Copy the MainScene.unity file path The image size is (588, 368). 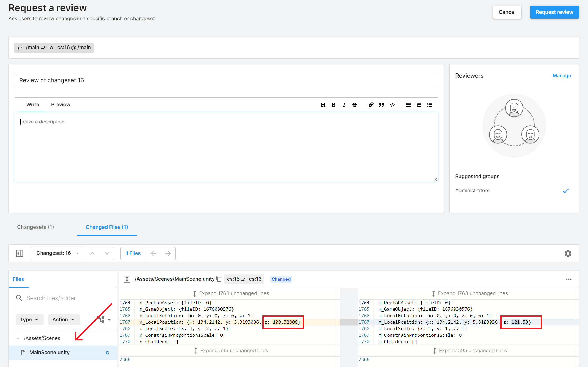coord(219,279)
